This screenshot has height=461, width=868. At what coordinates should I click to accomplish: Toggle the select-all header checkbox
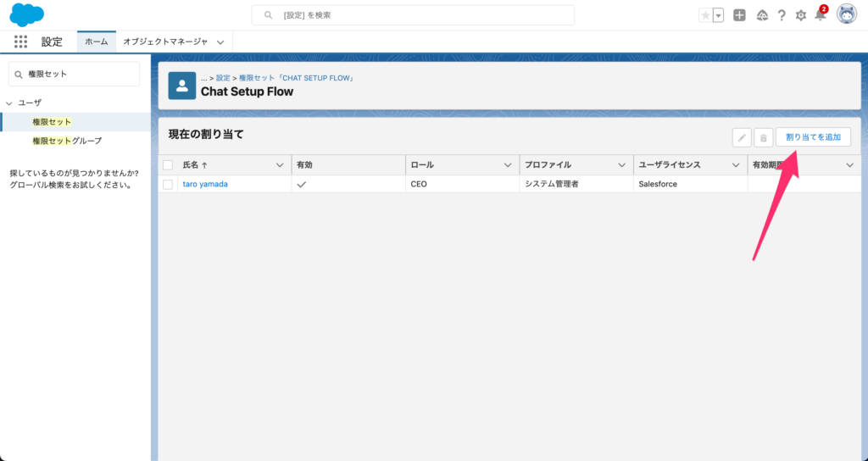pyautogui.click(x=168, y=165)
